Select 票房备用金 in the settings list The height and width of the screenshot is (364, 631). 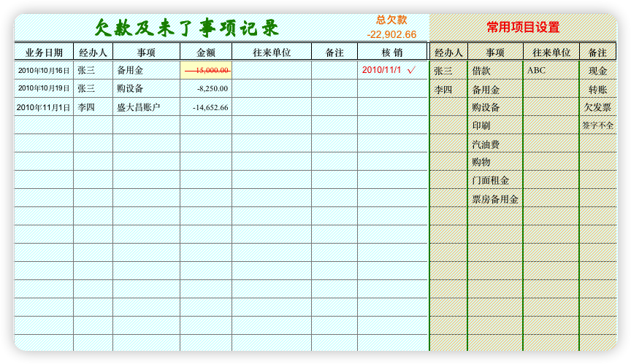pyautogui.click(x=495, y=199)
